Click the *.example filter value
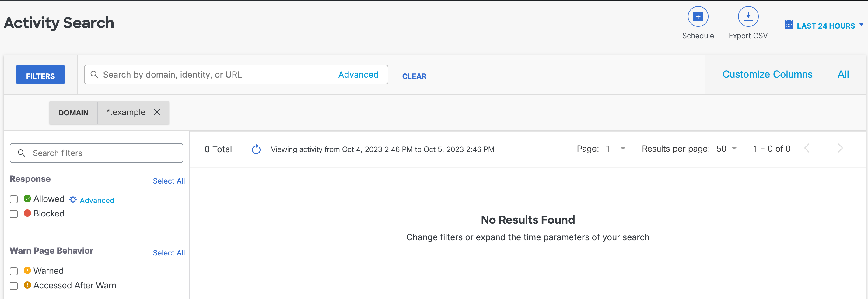 click(x=126, y=112)
